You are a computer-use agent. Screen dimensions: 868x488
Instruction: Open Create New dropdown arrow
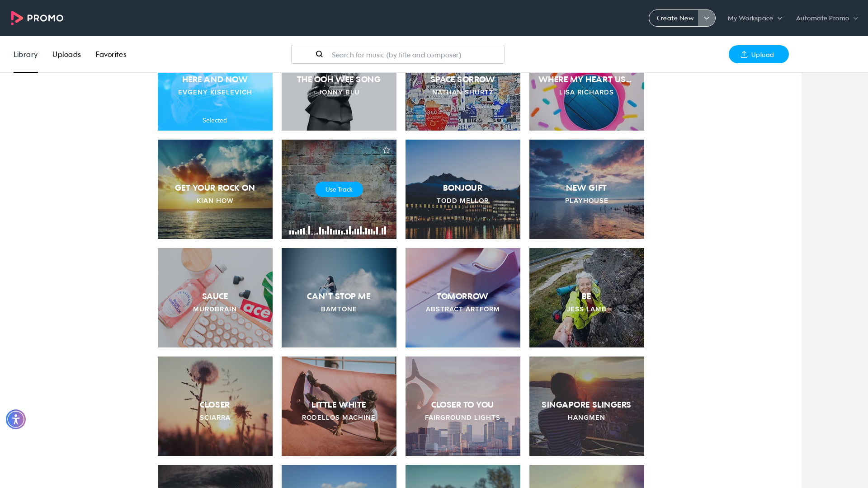click(707, 18)
